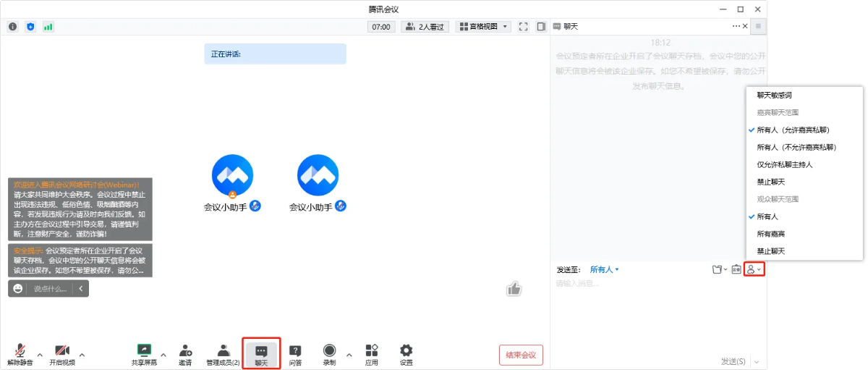868x370 pixels.
Task: Open the 宫格视图 layout dropdown
Action: (483, 27)
